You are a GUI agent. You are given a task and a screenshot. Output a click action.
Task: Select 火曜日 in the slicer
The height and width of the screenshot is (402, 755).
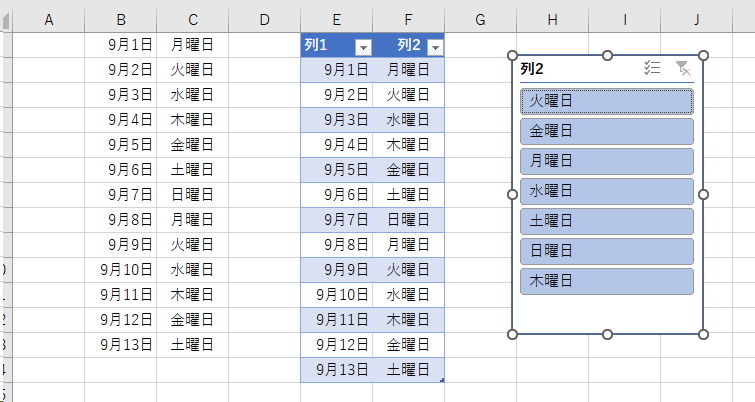click(x=606, y=101)
